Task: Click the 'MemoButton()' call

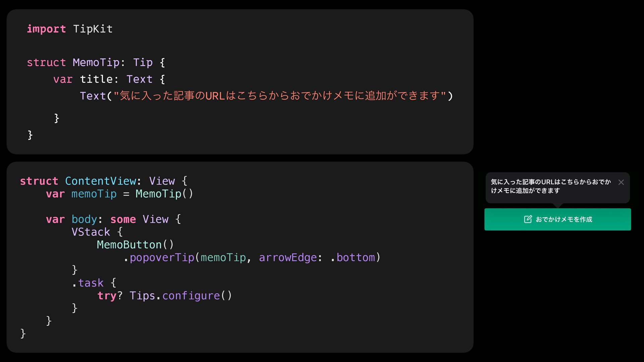Action: coord(135,245)
